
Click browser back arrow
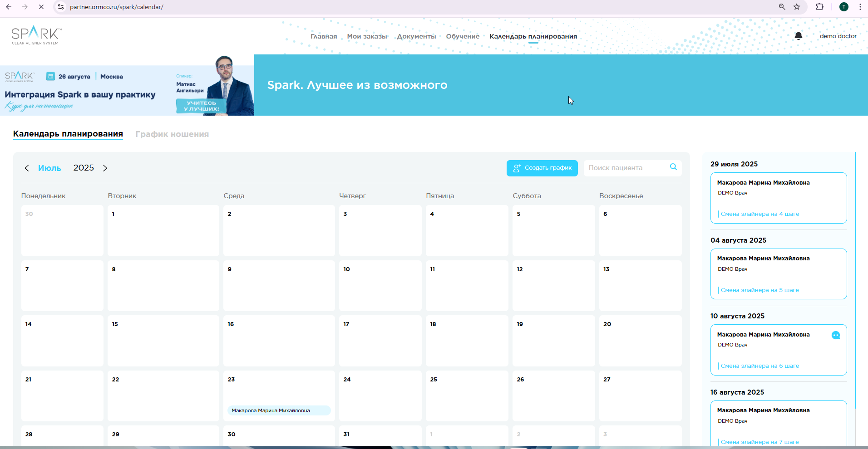[9, 7]
